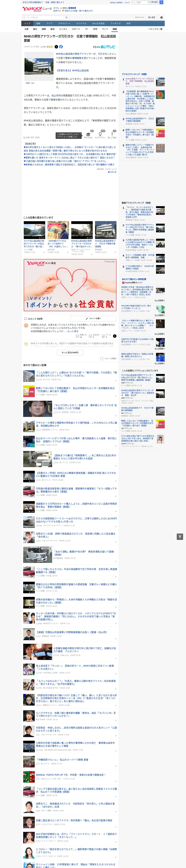Open 購入履歴 link
This screenshot has width=186, height=868.
click(x=152, y=18)
